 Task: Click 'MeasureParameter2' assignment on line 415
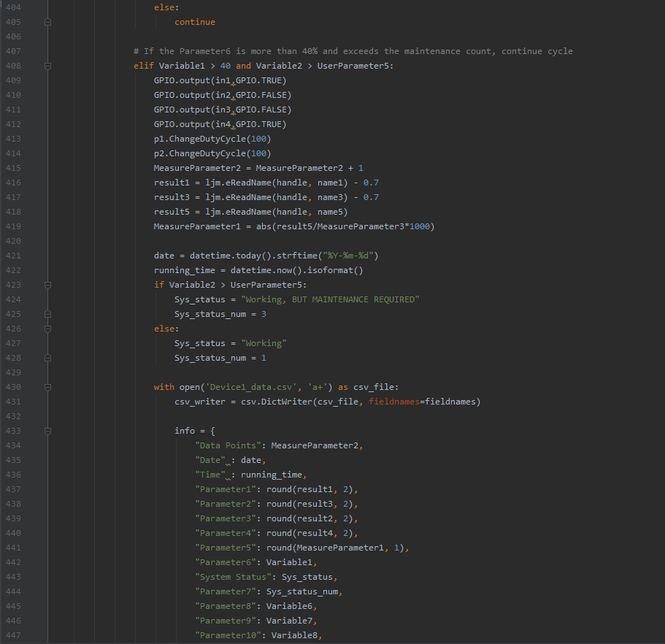click(197, 168)
